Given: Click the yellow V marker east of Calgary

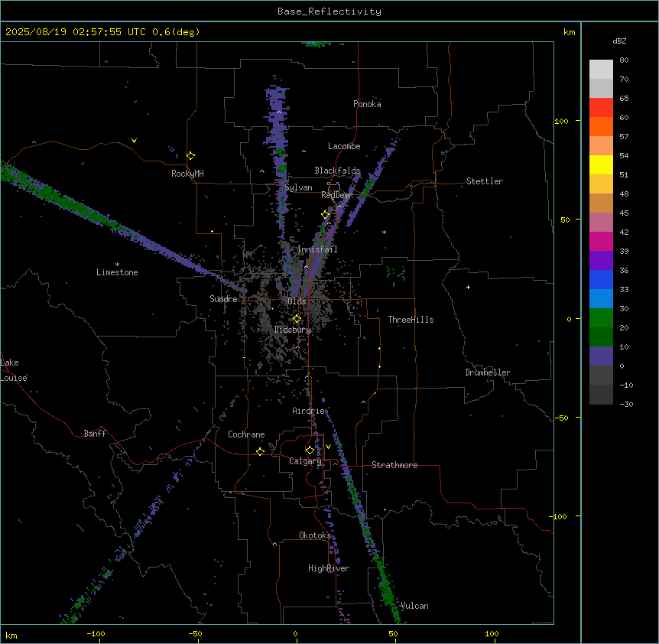Looking at the screenshot, I should pyautogui.click(x=328, y=447).
